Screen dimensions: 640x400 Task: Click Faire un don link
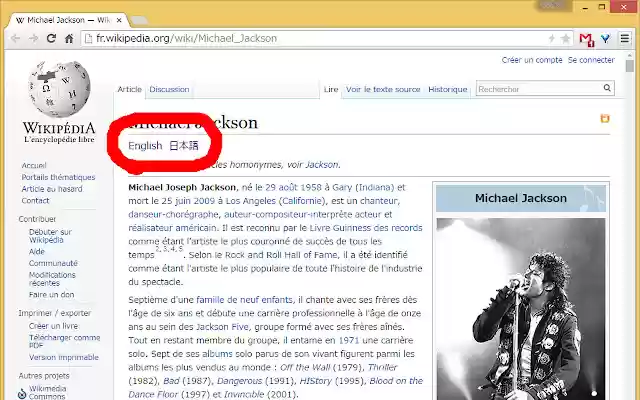pyautogui.click(x=51, y=295)
